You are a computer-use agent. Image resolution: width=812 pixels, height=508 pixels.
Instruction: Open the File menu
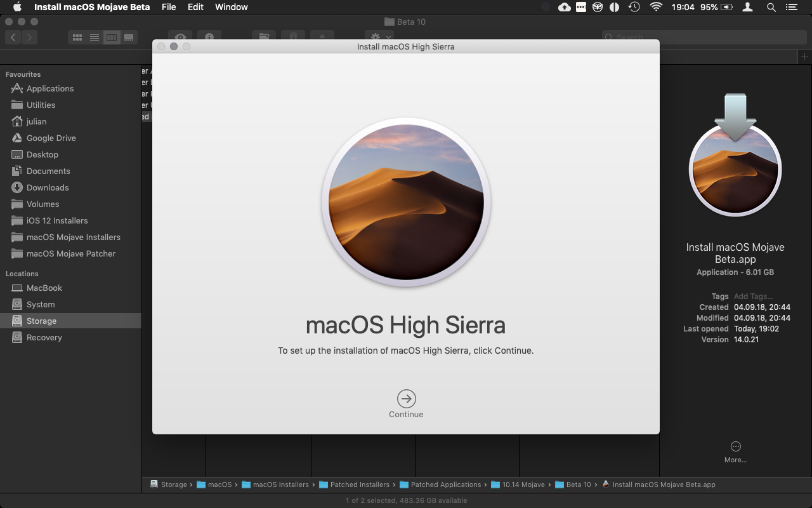[169, 7]
